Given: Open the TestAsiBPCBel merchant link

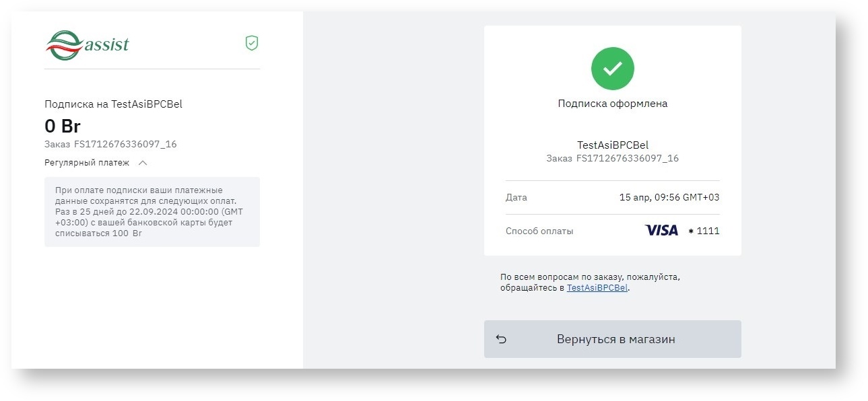Looking at the screenshot, I should point(597,288).
